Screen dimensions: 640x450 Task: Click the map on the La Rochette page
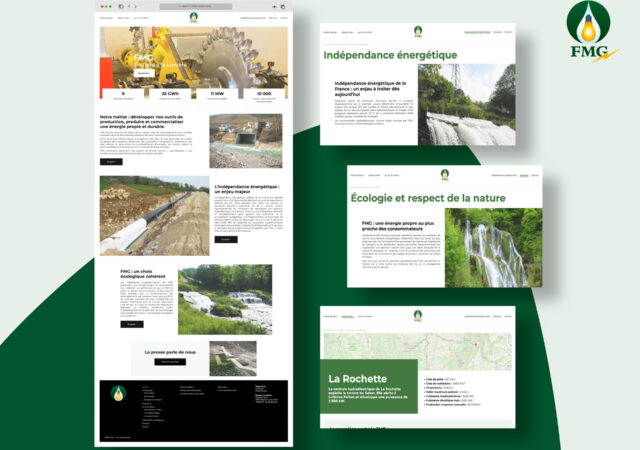418,352
